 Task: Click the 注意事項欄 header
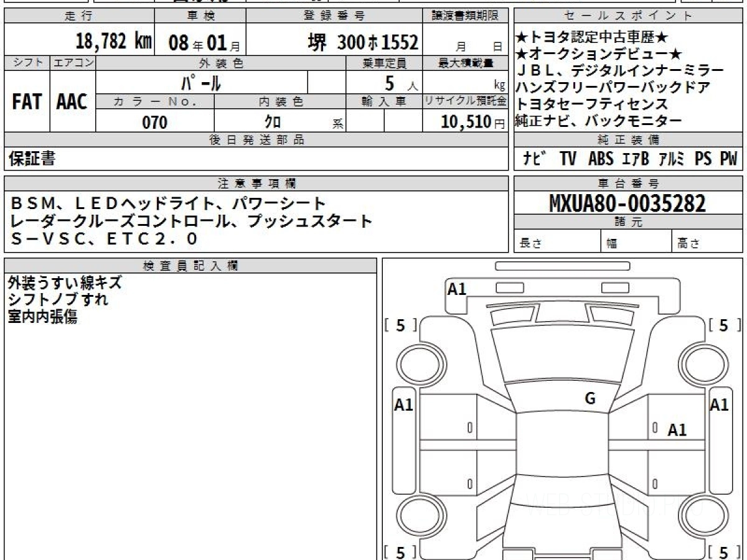click(x=256, y=183)
